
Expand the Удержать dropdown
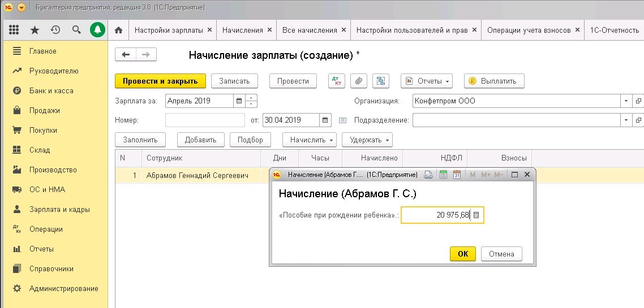tap(370, 140)
